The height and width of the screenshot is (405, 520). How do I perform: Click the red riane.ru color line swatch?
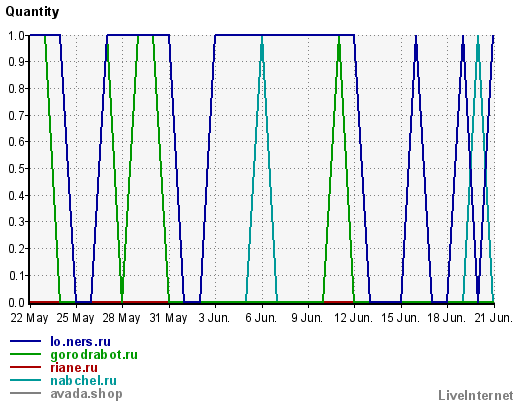pyautogui.click(x=25, y=367)
